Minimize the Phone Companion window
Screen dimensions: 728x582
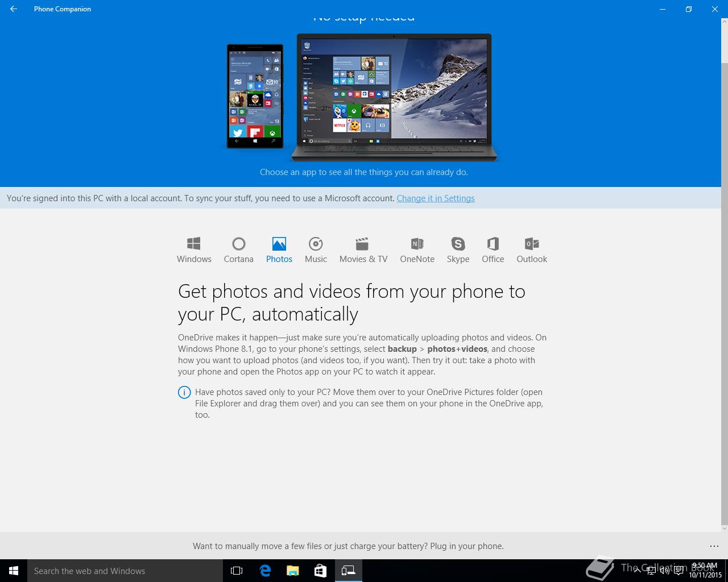pos(663,9)
